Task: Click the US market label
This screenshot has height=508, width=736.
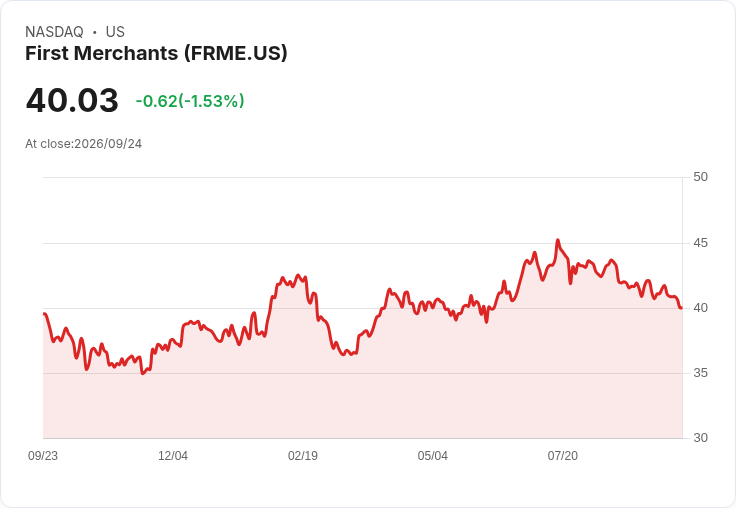Action: (x=115, y=32)
